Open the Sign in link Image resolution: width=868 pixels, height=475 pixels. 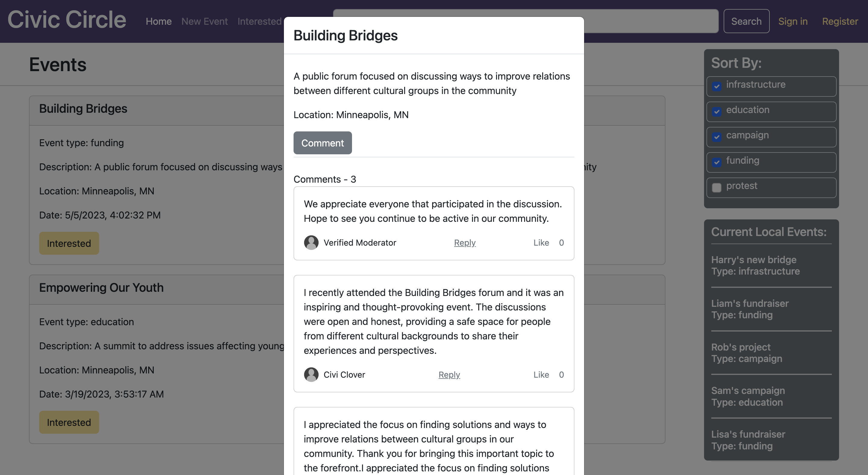[x=793, y=21]
